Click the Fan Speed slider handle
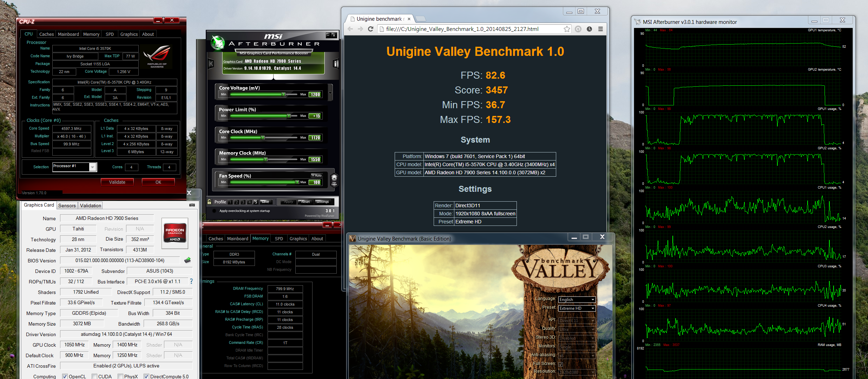 pos(297,182)
